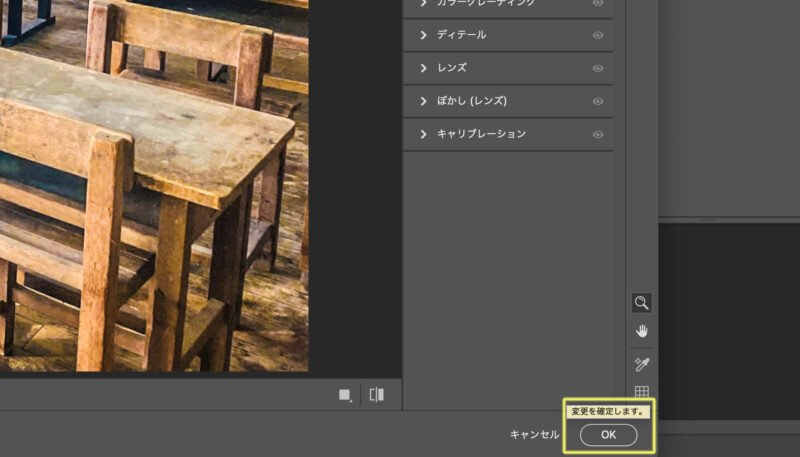Open the single-view display mode icon

pos(345,395)
